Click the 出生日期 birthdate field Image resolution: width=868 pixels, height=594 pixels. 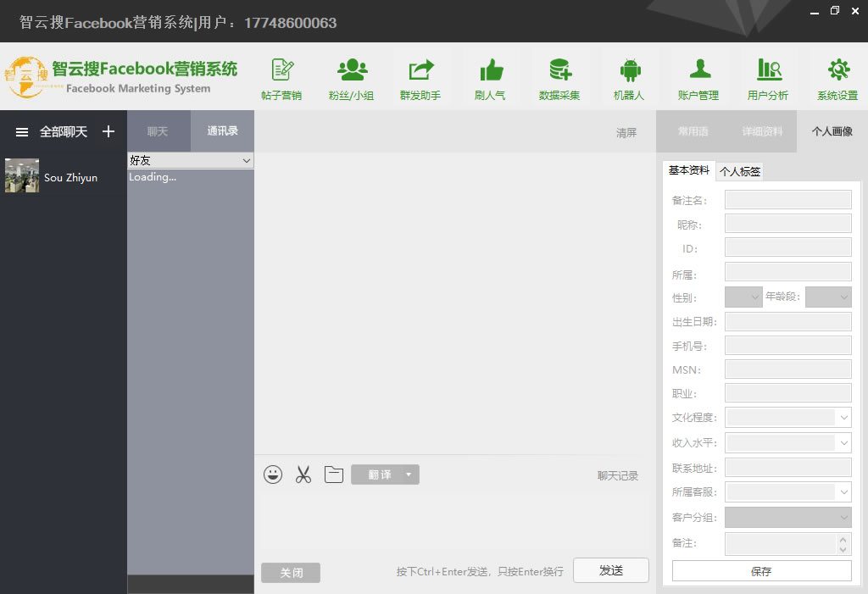(x=788, y=322)
